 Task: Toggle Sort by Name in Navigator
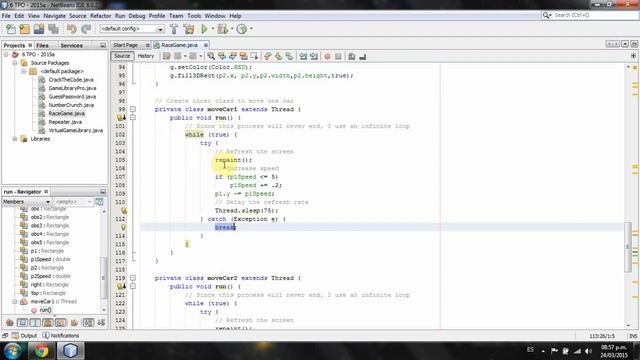pyautogui.click(x=88, y=323)
